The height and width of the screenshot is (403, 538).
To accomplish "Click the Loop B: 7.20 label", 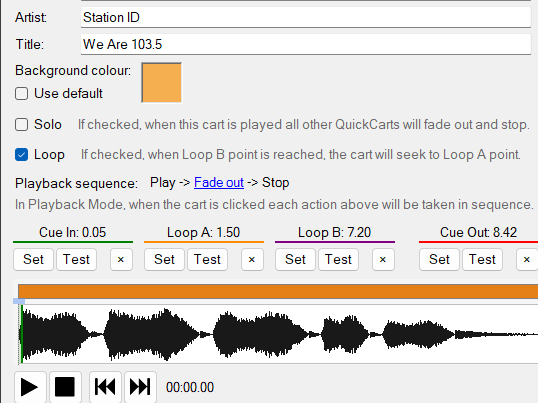I will pos(335,233).
